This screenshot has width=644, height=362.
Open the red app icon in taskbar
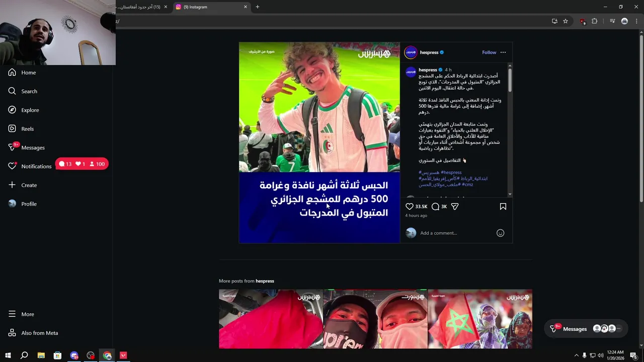(x=123, y=355)
